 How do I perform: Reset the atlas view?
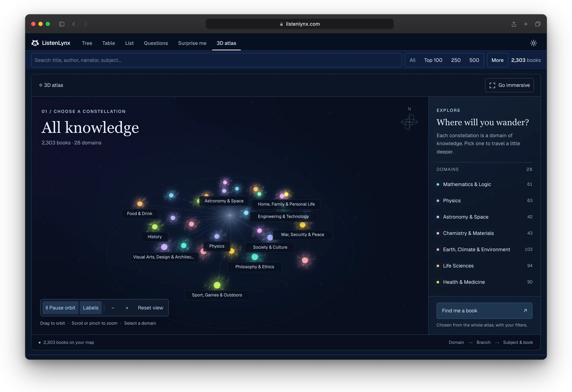(x=150, y=308)
